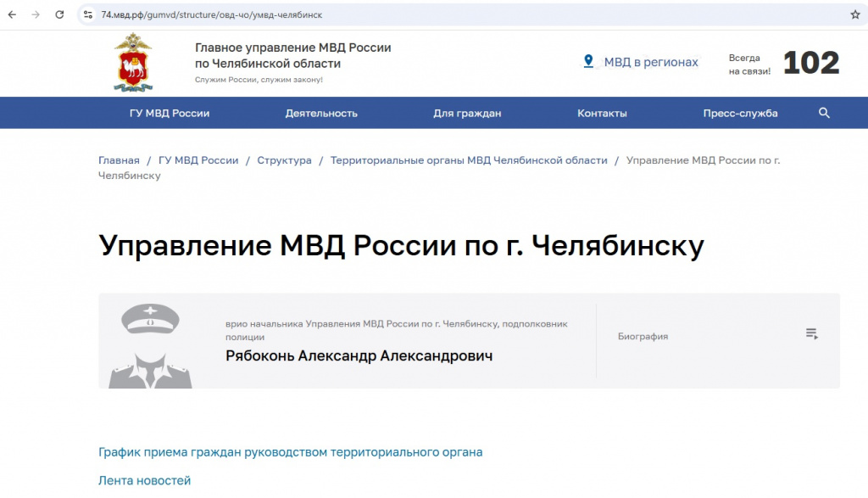Open Лента новостей link
The height and width of the screenshot is (498, 868).
tap(144, 479)
